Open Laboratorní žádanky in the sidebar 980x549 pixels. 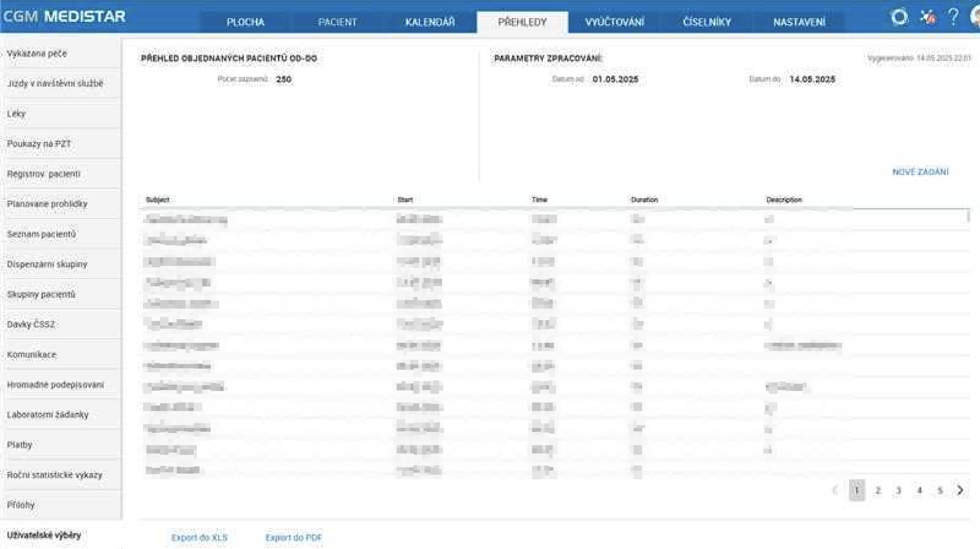[x=48, y=414]
